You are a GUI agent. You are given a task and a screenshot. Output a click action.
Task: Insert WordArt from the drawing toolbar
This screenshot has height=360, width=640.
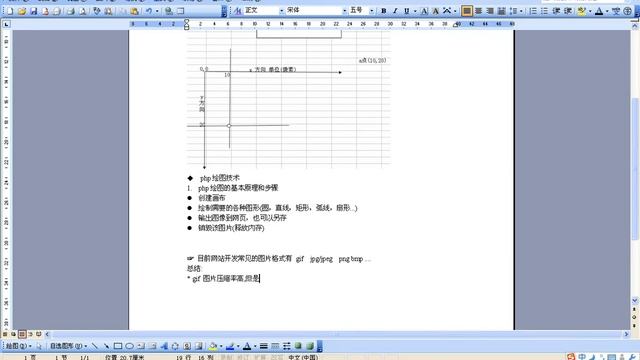point(164,346)
